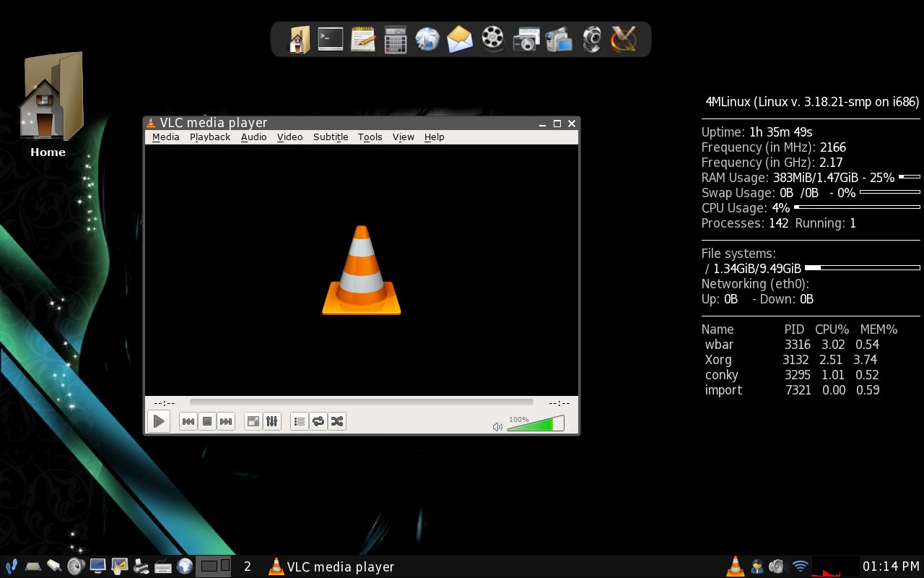Open the Audio menu
Screen dimensions: 924x578
click(x=253, y=137)
